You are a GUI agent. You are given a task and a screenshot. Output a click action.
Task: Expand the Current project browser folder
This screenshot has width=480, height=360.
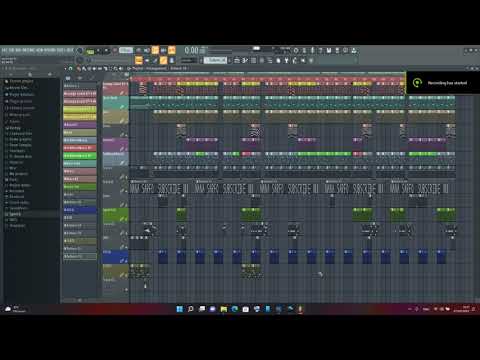pos(19,81)
